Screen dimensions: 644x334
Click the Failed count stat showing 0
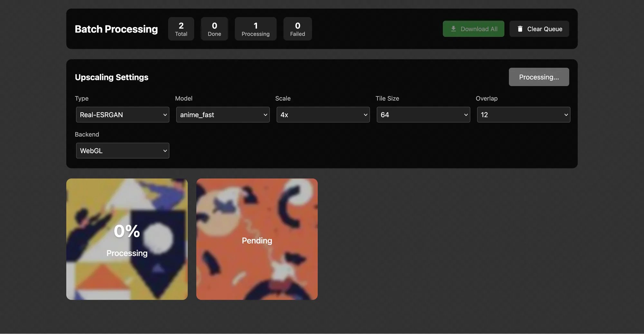tap(298, 29)
